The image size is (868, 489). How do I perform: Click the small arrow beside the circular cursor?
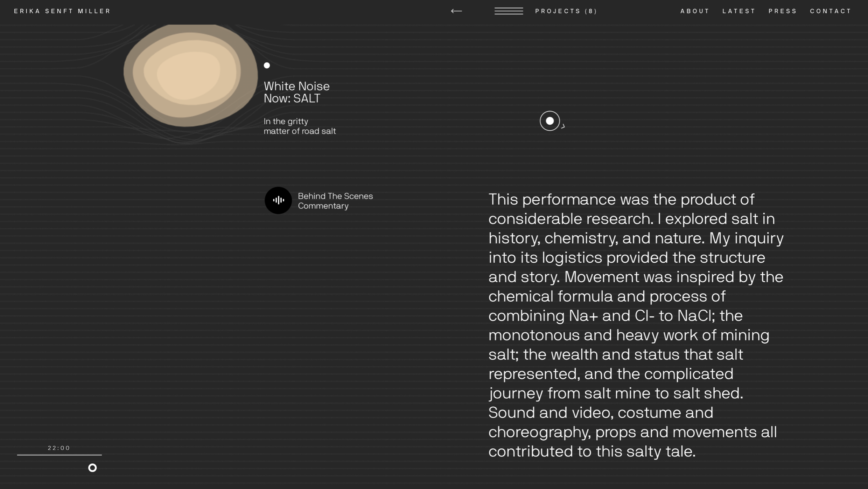click(563, 126)
